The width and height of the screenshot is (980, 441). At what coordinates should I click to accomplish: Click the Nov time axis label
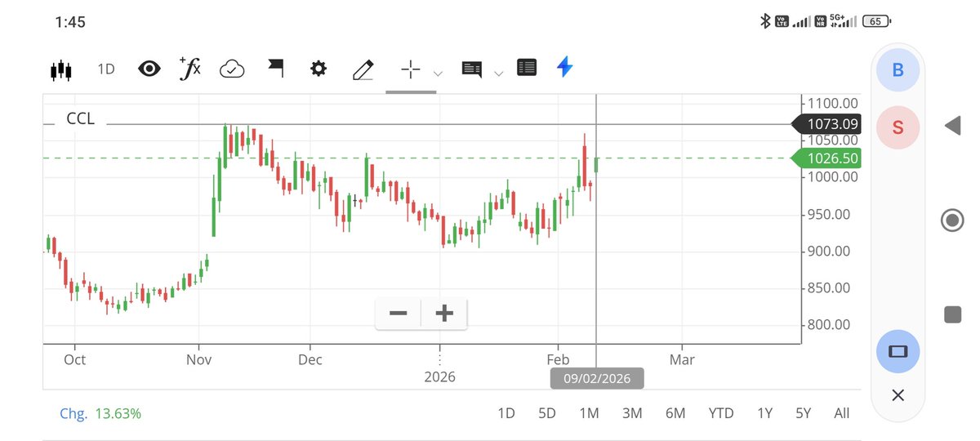199,359
